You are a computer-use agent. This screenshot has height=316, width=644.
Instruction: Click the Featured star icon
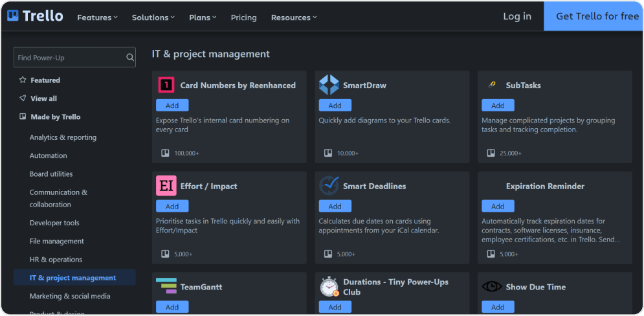coord(23,80)
